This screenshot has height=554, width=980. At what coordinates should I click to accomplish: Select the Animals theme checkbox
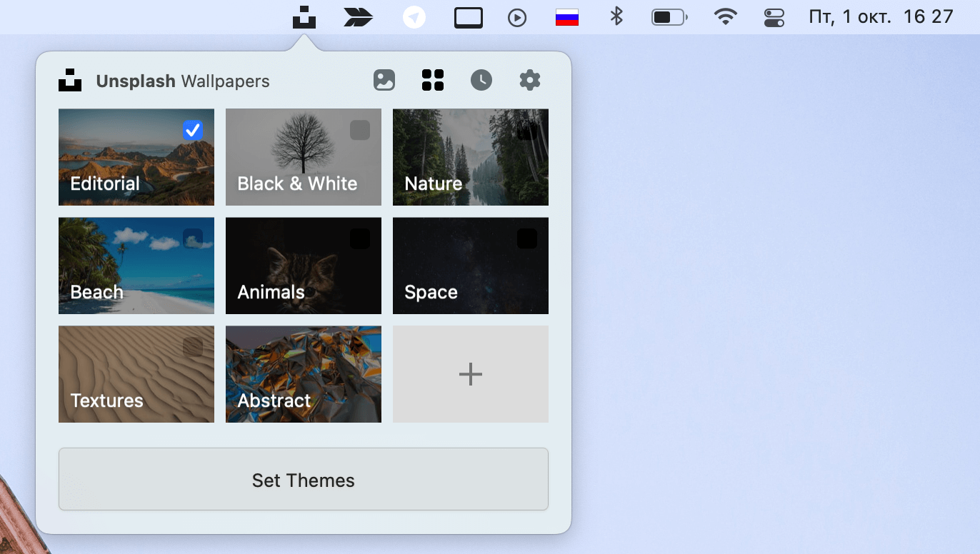(360, 238)
